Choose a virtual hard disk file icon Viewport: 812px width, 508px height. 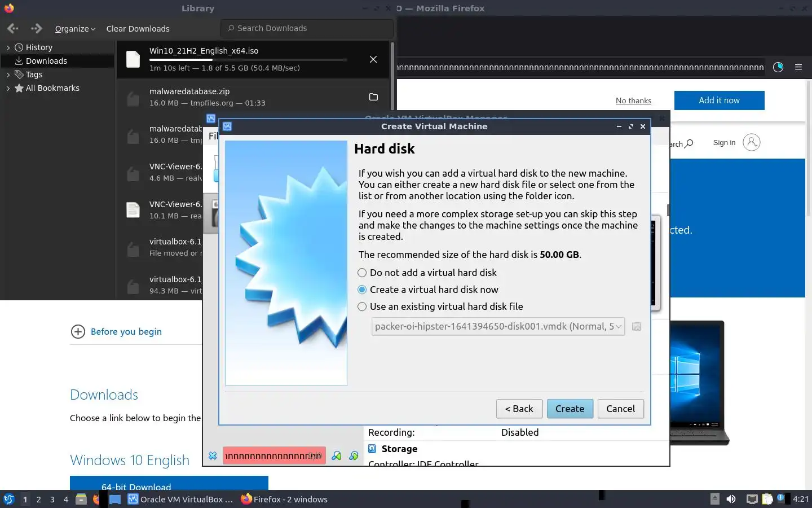tap(637, 326)
